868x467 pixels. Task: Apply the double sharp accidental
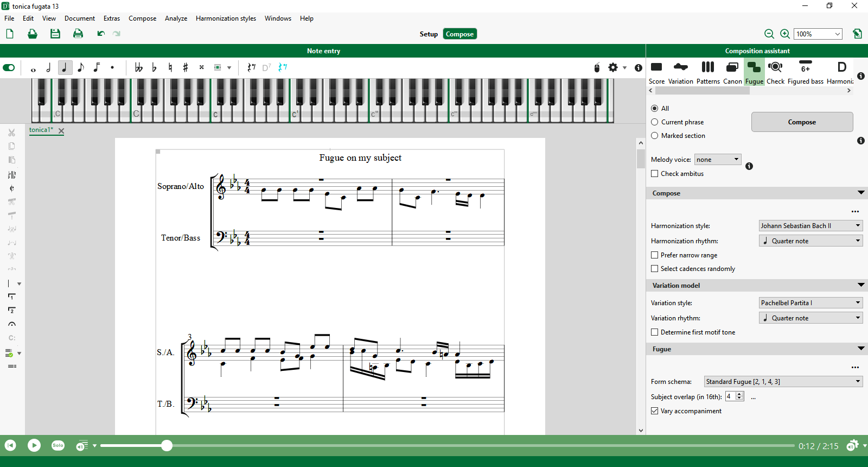(x=201, y=68)
